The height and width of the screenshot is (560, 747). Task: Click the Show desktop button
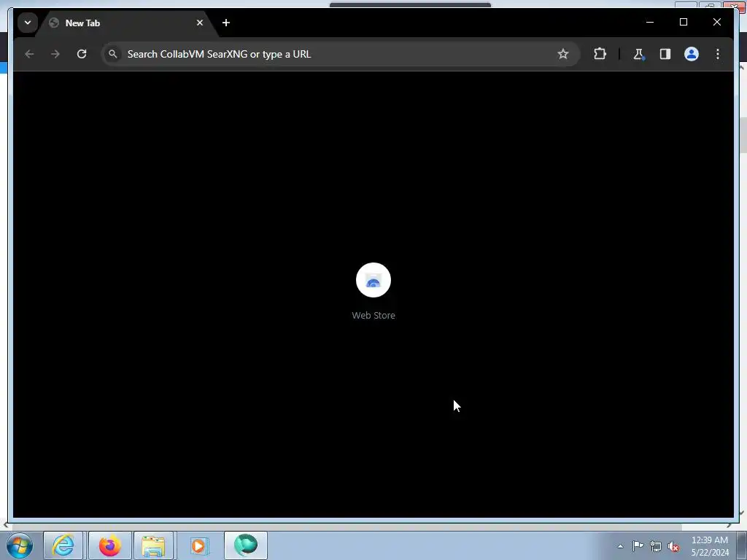(742, 545)
